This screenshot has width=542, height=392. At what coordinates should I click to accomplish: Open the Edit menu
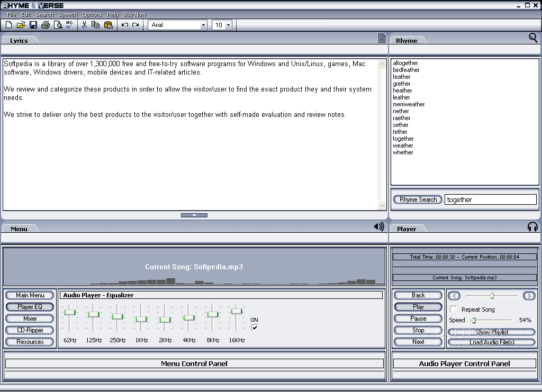(x=25, y=14)
